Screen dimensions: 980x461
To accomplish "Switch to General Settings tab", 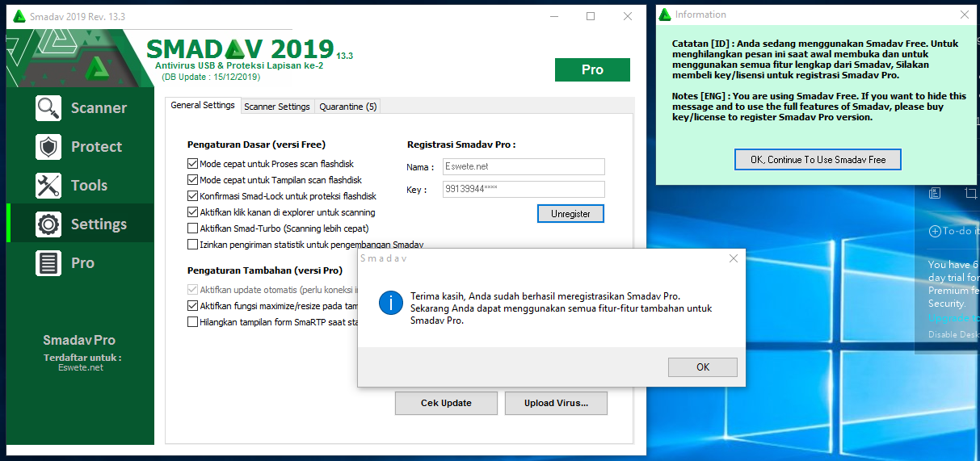I will pos(203,106).
